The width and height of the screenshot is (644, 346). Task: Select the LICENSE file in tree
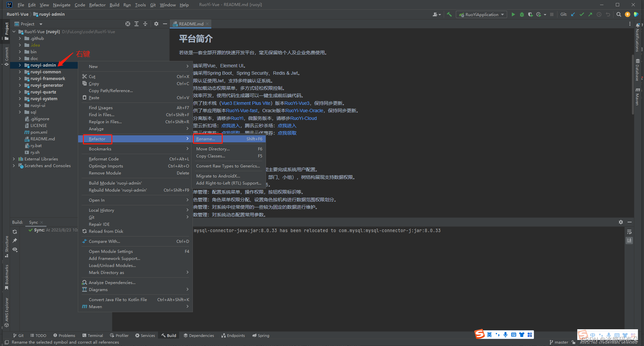[36, 125]
